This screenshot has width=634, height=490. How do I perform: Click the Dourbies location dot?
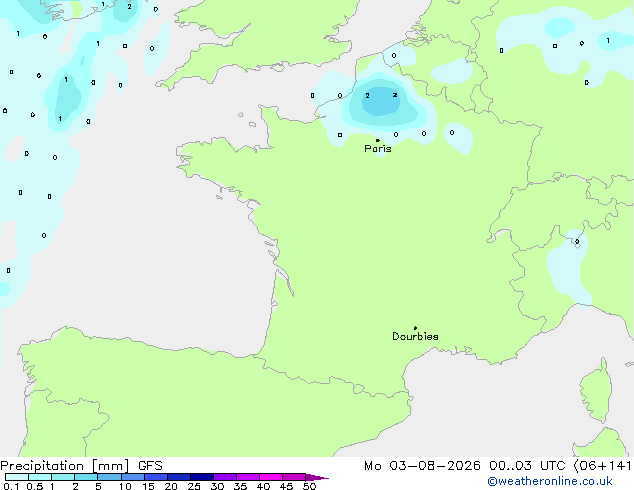pos(415,328)
